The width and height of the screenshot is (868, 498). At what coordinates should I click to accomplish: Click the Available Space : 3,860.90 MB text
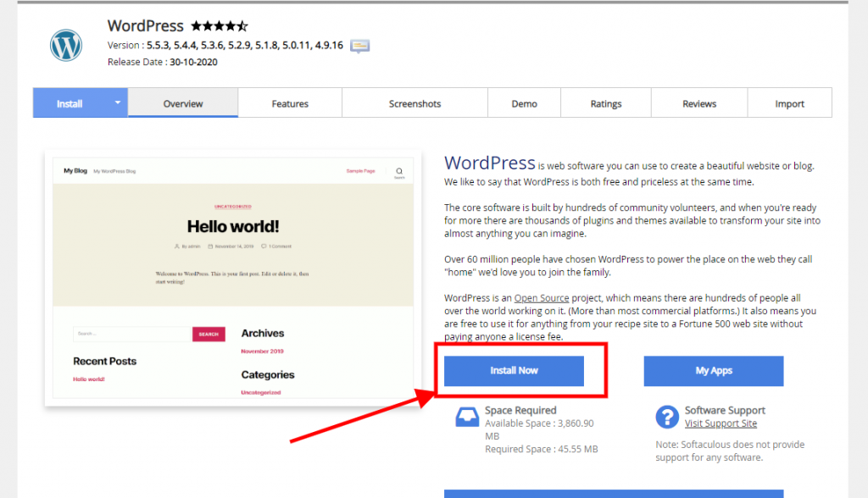click(539, 430)
